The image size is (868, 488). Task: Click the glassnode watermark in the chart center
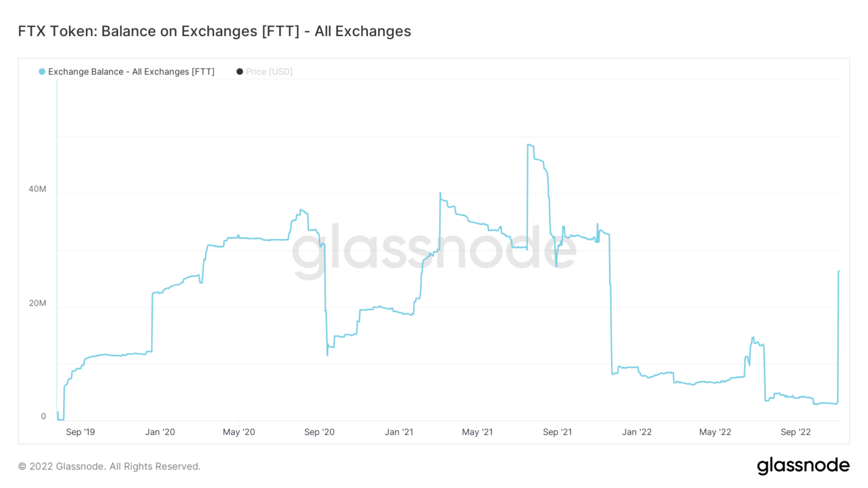[434, 249]
